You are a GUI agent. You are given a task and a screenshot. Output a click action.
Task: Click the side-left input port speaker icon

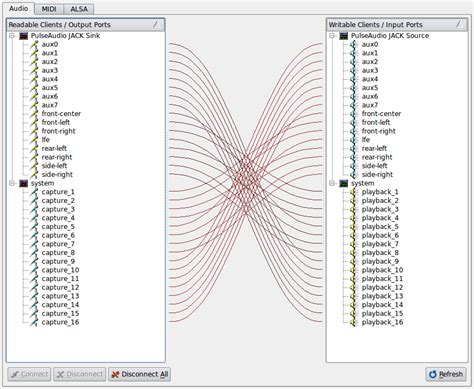(354, 166)
